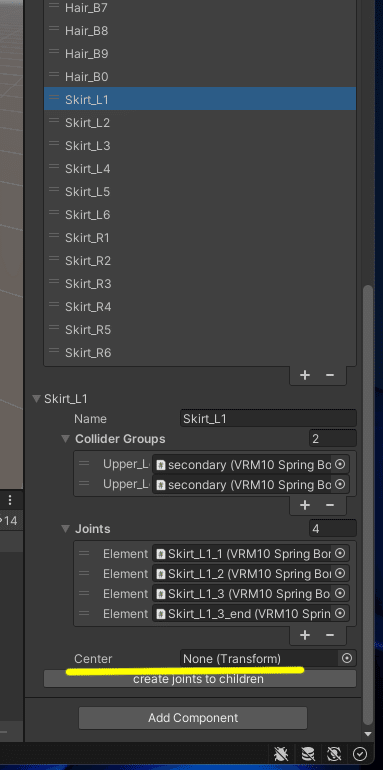Click the Joints size field showing 4
Viewport: 383px width, 770px height.
[x=332, y=529]
